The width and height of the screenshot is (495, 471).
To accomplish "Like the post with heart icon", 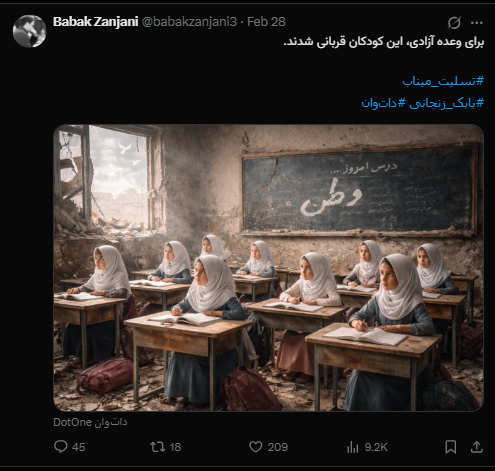I will 256,447.
